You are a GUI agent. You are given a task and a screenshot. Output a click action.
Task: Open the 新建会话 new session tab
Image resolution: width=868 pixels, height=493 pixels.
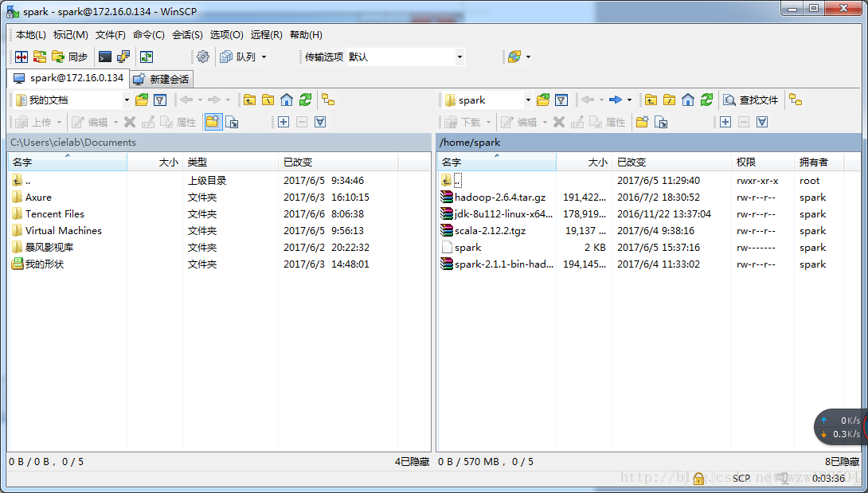coord(161,79)
